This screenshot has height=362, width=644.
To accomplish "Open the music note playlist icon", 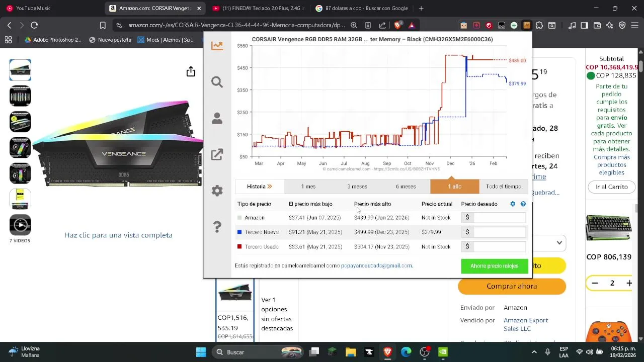I will point(572,25).
